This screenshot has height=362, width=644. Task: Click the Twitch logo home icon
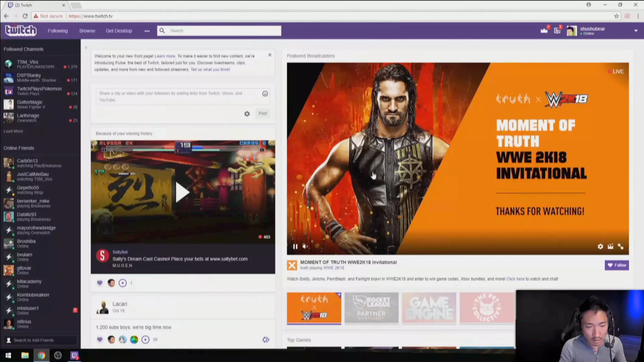(x=21, y=30)
